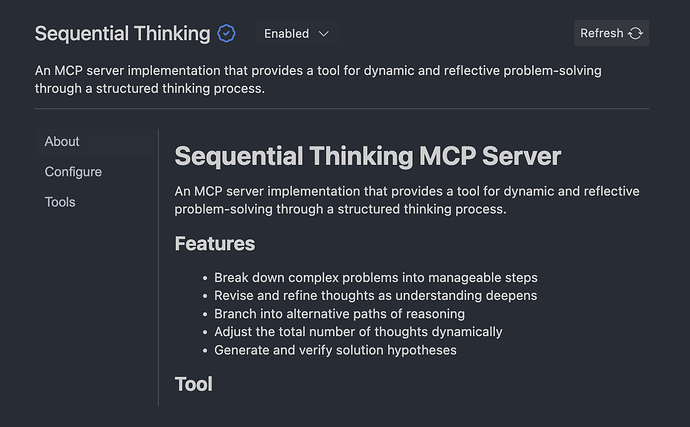The width and height of the screenshot is (690, 427).
Task: Click the 'Adjust the total number' bullet
Action: [358, 331]
